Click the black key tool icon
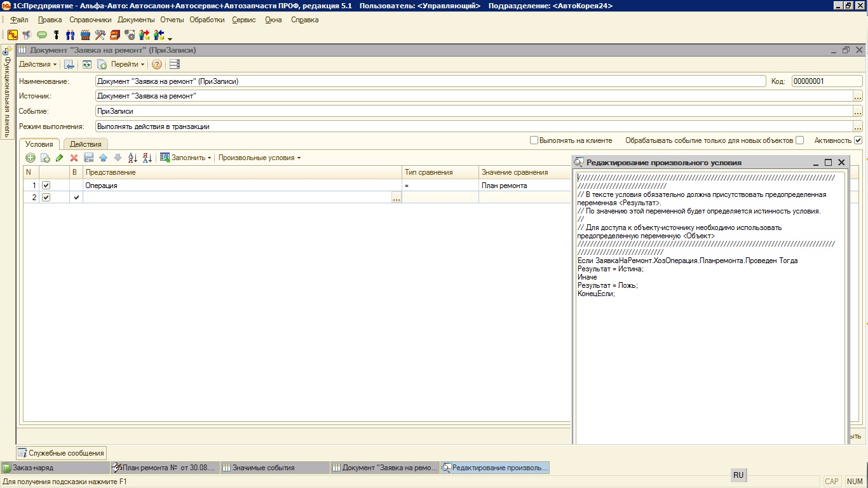868x488 pixels. click(56, 35)
